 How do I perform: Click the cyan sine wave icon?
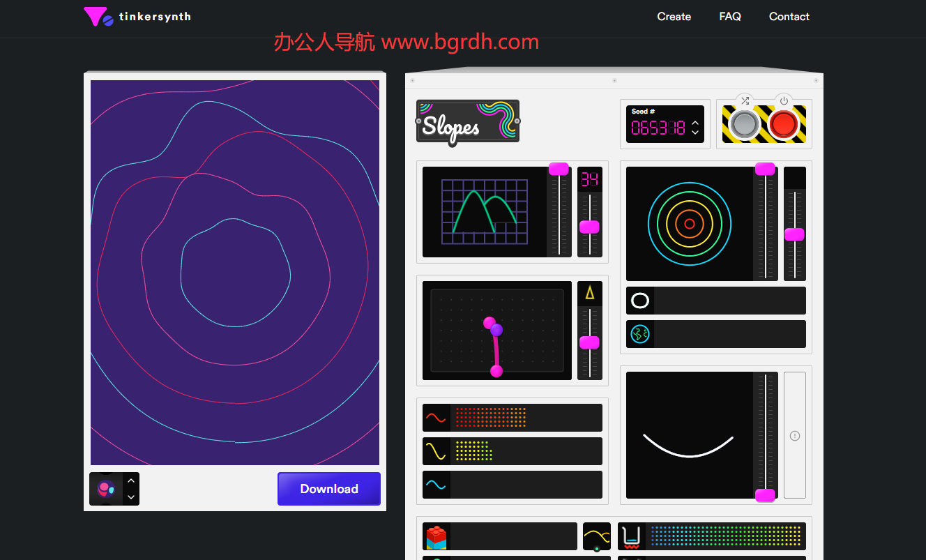[x=436, y=485]
